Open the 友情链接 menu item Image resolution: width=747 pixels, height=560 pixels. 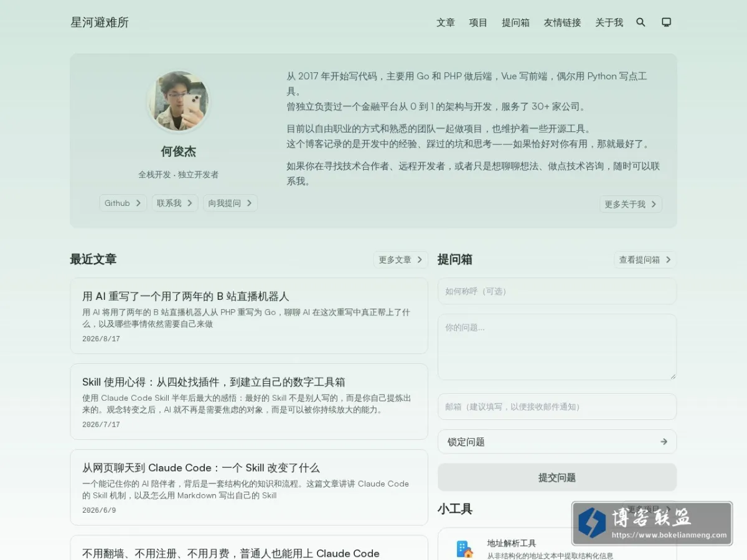pos(562,22)
